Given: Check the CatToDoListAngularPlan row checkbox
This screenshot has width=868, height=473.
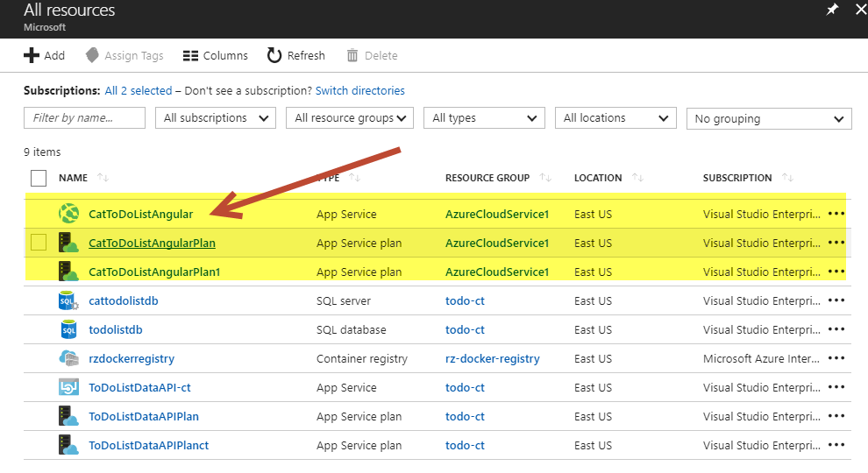Looking at the screenshot, I should coord(39,243).
